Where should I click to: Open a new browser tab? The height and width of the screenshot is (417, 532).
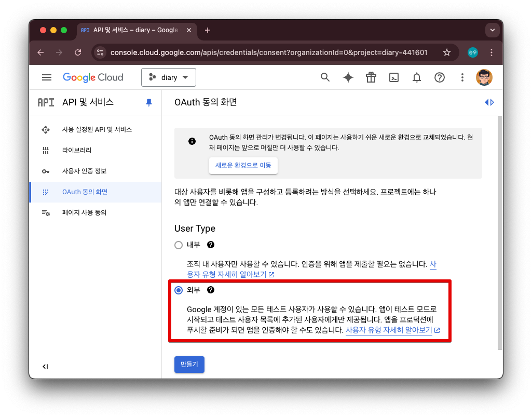[x=208, y=30]
